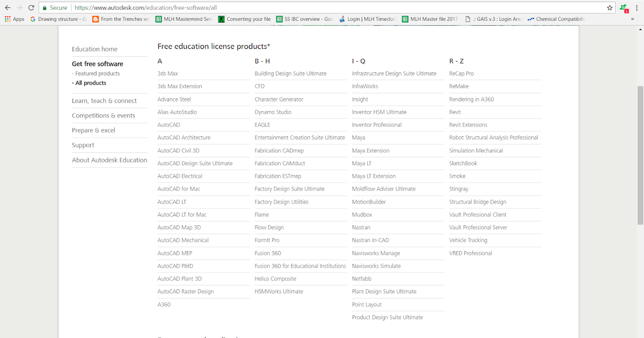
Task: Open the Apps grid shortcut
Action: click(x=14, y=19)
